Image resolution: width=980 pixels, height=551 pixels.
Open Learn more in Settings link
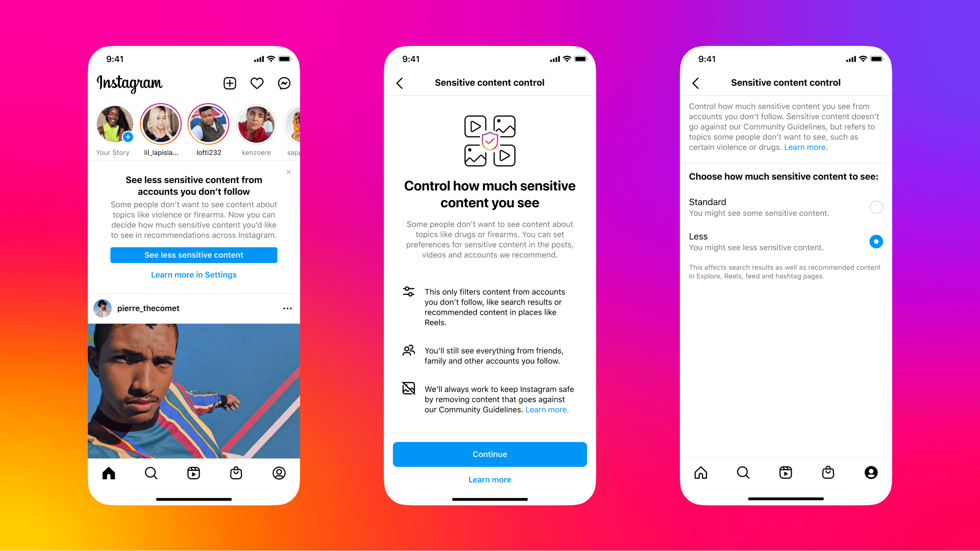[x=194, y=274]
